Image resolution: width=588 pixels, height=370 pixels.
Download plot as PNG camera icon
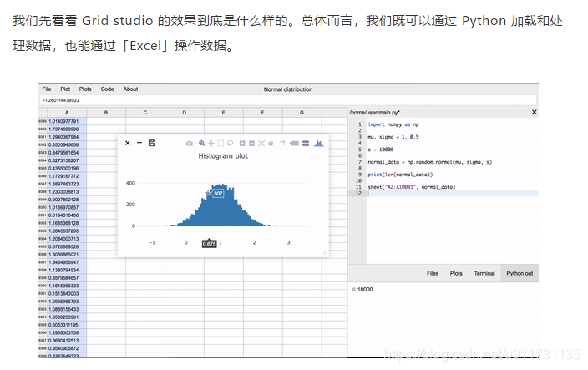click(x=190, y=143)
